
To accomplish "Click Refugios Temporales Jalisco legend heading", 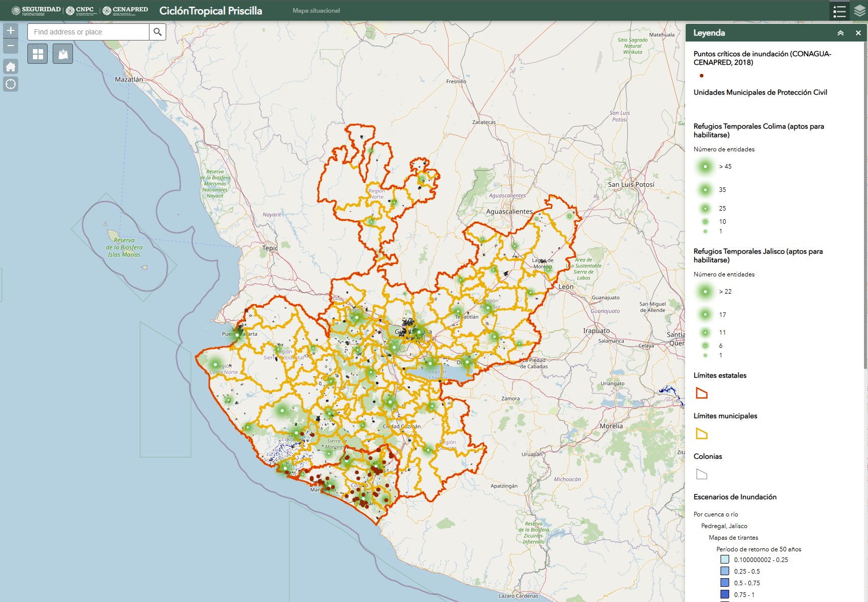I will (758, 255).
